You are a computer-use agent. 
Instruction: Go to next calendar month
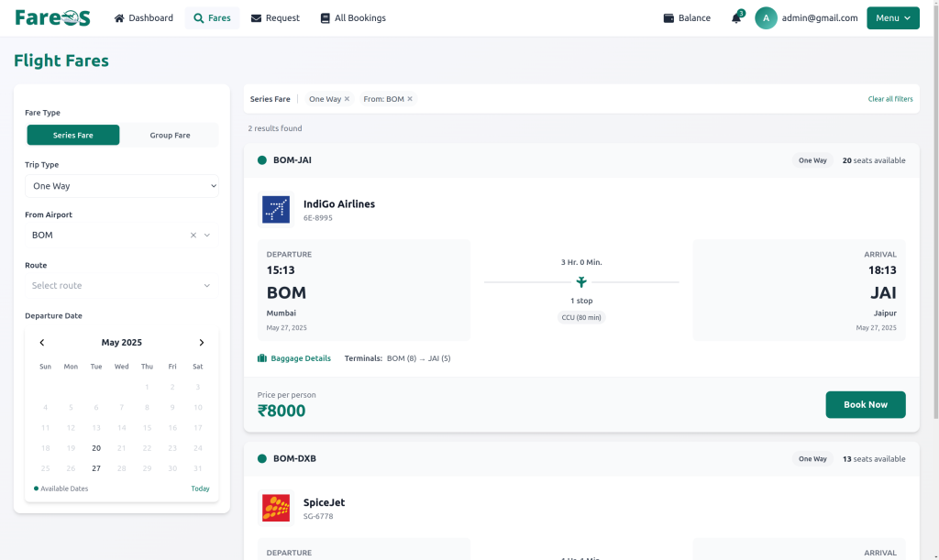[x=201, y=342]
